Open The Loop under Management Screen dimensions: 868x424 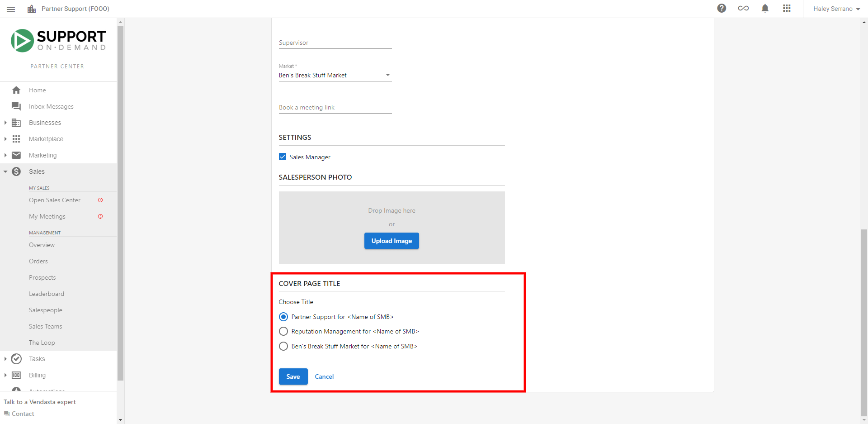click(x=42, y=343)
